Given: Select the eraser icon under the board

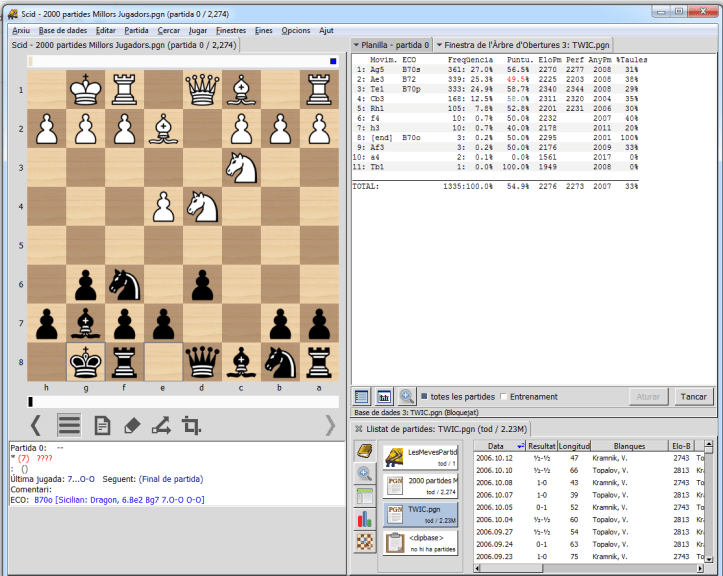Looking at the screenshot, I should coord(131,426).
